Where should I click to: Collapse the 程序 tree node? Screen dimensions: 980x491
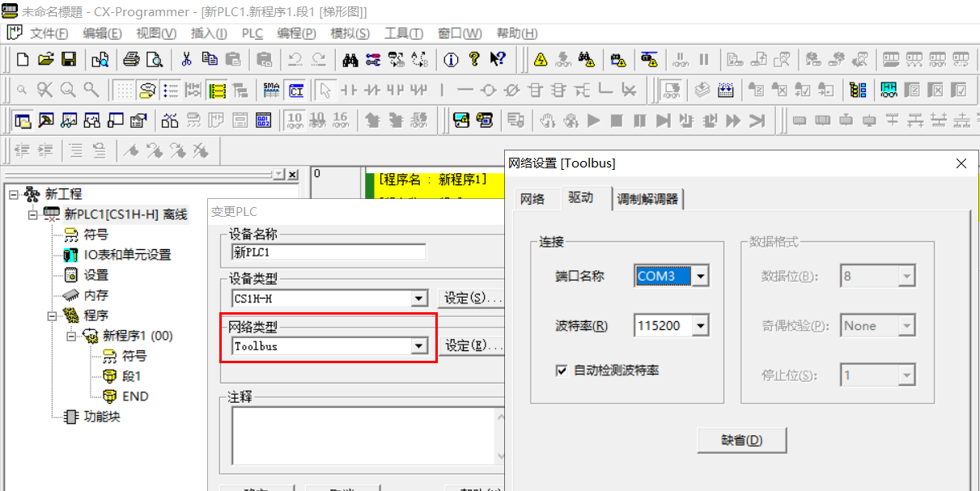click(53, 315)
